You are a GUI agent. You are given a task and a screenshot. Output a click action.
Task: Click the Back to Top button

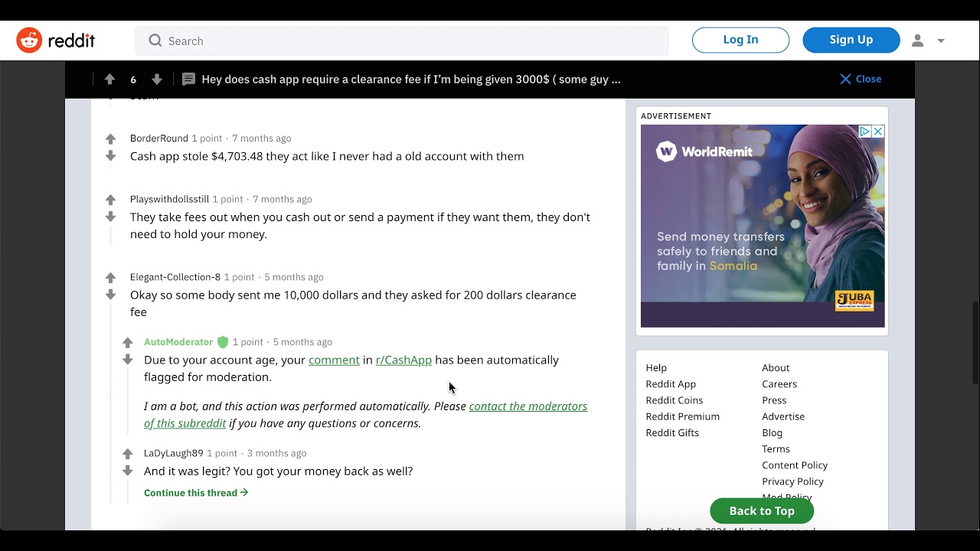pos(762,510)
